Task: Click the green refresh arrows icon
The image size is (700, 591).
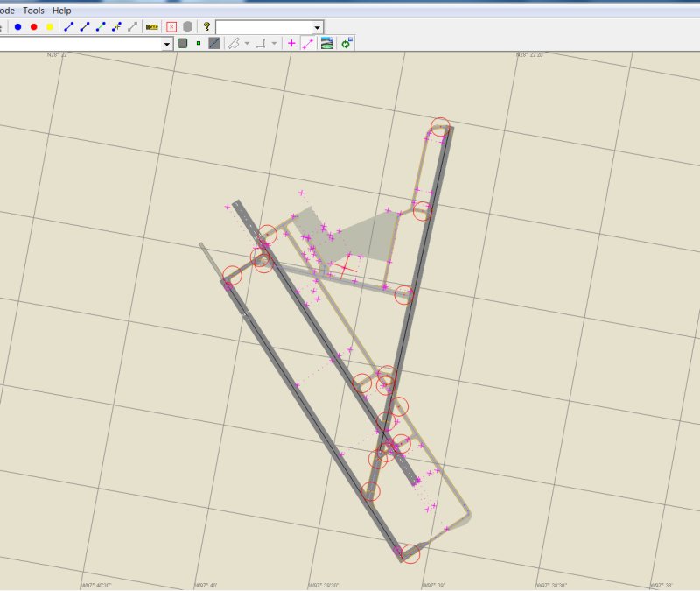Action: [x=346, y=43]
